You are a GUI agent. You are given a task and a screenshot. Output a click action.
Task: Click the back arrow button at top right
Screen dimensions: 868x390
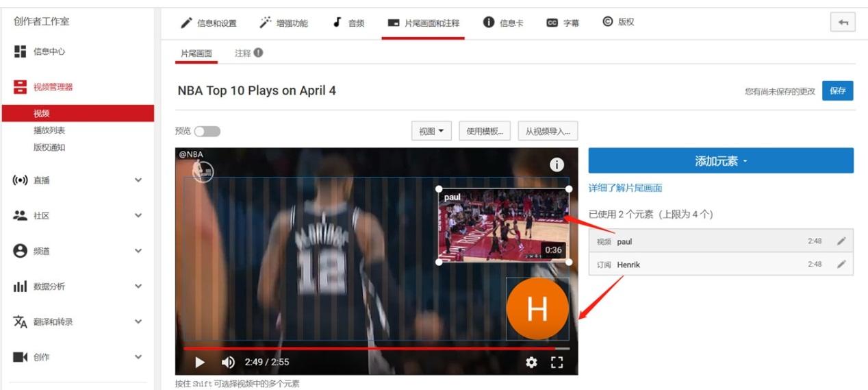pos(843,23)
